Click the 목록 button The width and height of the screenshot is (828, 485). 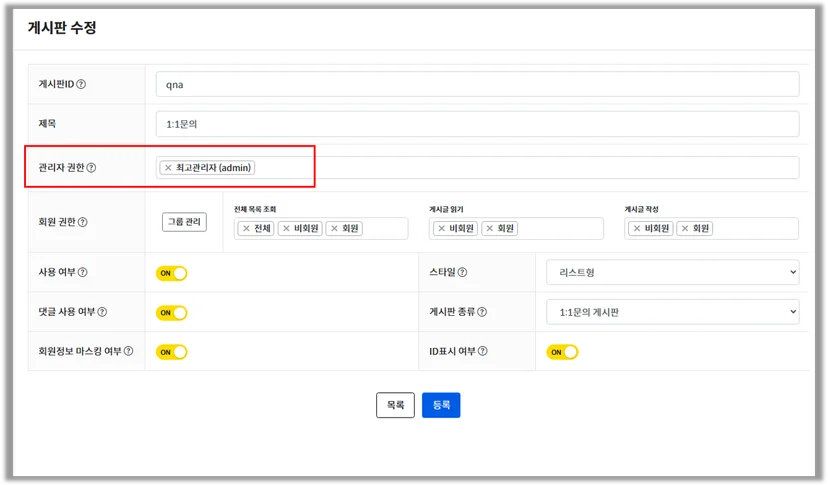coord(396,405)
